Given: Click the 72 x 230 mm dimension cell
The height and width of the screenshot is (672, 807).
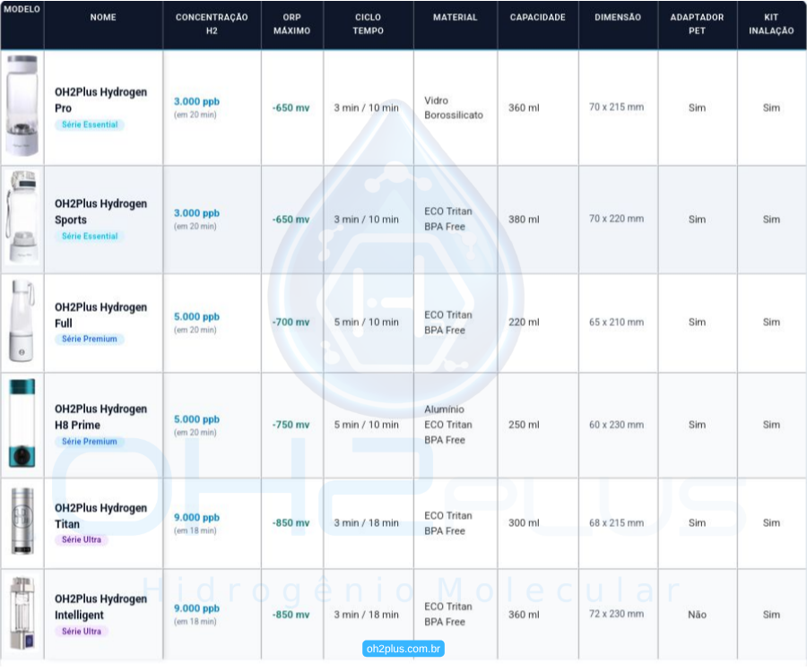Looking at the screenshot, I should pos(617,614).
